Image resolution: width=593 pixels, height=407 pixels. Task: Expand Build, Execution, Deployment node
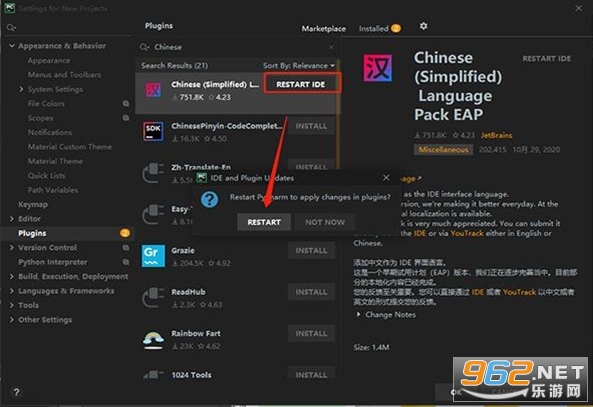click(12, 276)
